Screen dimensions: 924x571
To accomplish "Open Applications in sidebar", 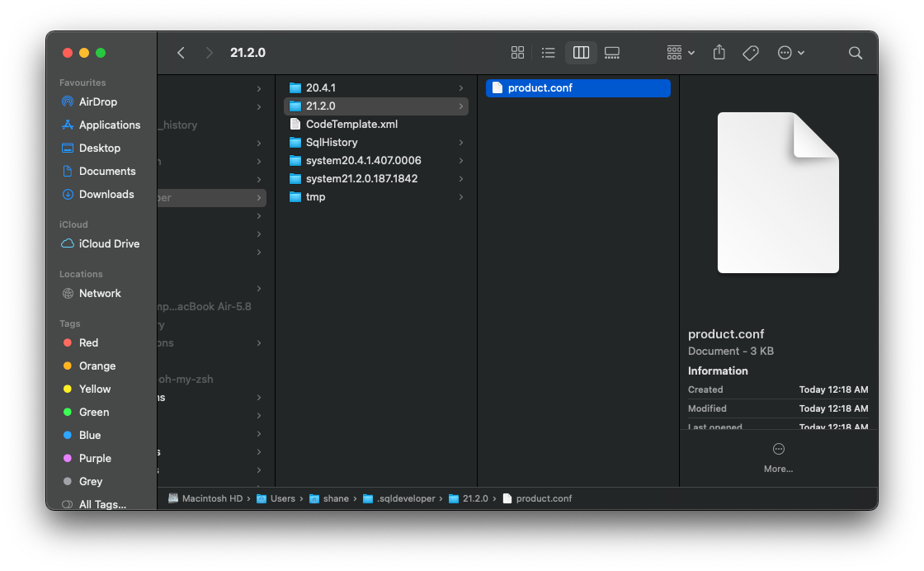I will tap(110, 125).
